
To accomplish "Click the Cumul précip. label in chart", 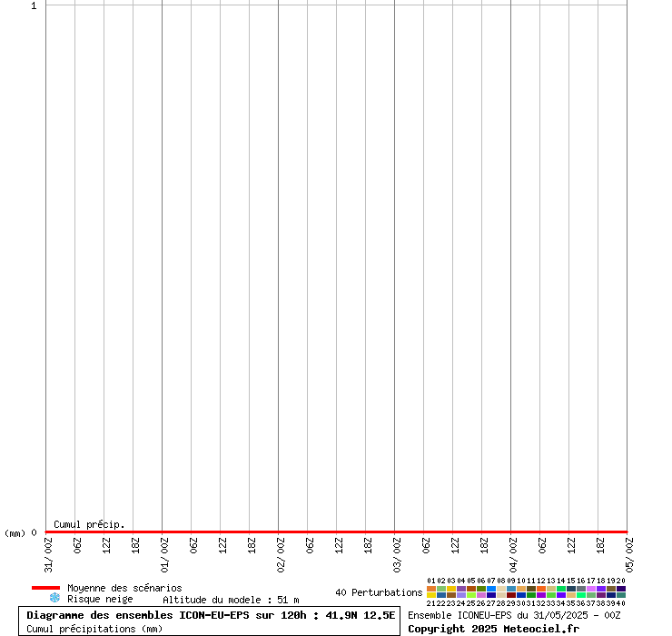I will tap(89, 524).
